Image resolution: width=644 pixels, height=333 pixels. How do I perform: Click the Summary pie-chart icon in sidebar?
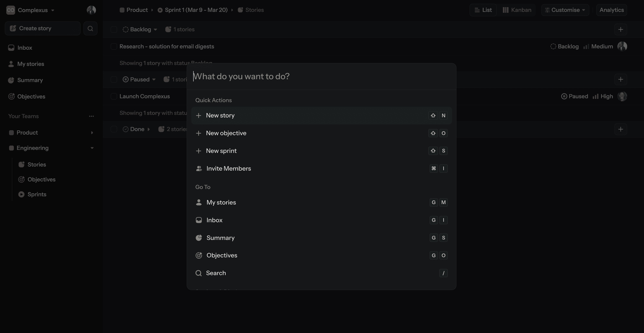[11, 80]
